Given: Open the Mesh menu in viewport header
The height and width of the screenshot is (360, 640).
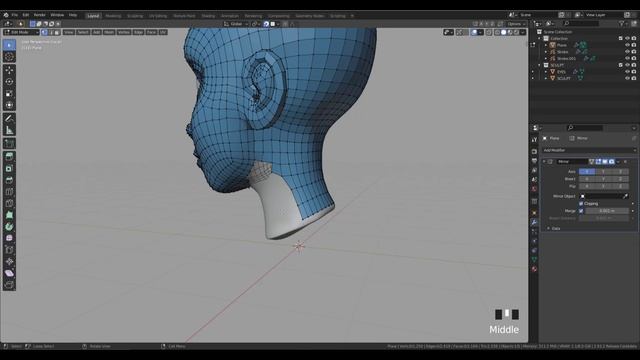Looking at the screenshot, I should click(109, 32).
